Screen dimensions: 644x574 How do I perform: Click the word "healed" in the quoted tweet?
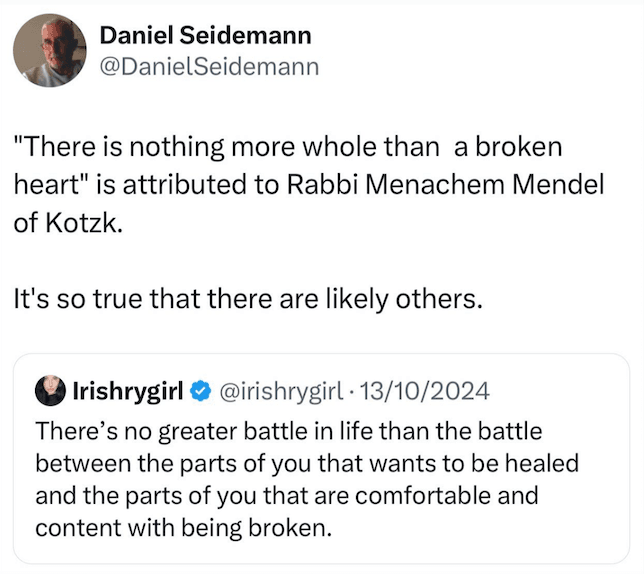[x=542, y=463]
